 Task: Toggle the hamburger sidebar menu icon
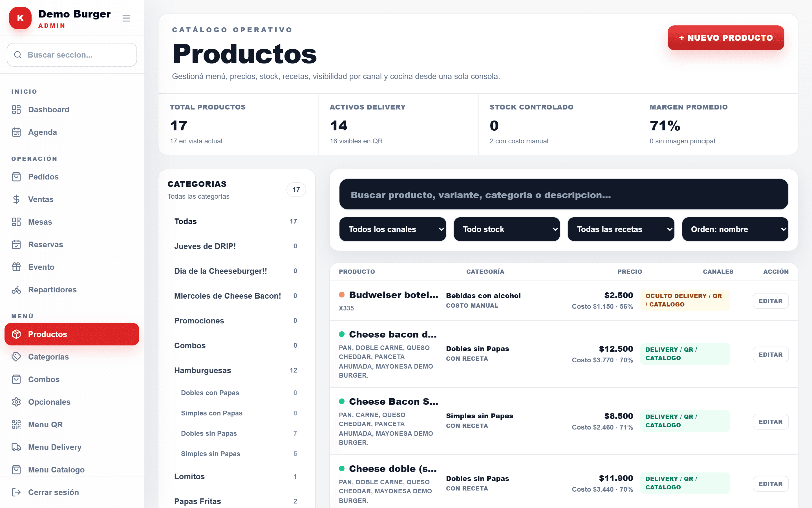126,18
